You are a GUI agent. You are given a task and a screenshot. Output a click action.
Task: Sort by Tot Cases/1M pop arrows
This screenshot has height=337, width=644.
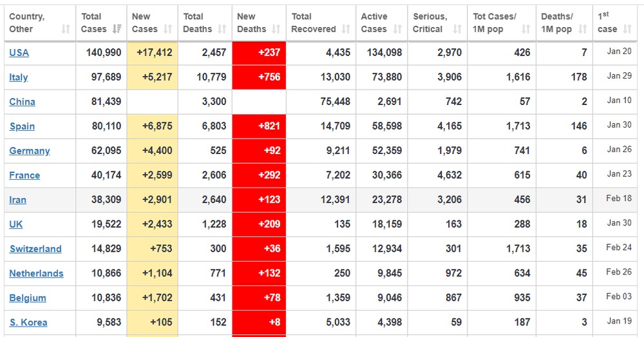(526, 29)
